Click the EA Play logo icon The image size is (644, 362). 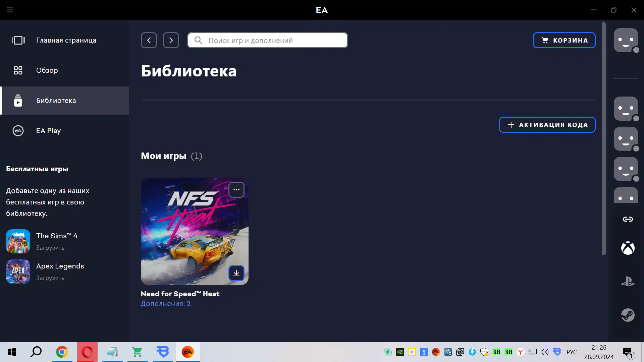coord(18,131)
